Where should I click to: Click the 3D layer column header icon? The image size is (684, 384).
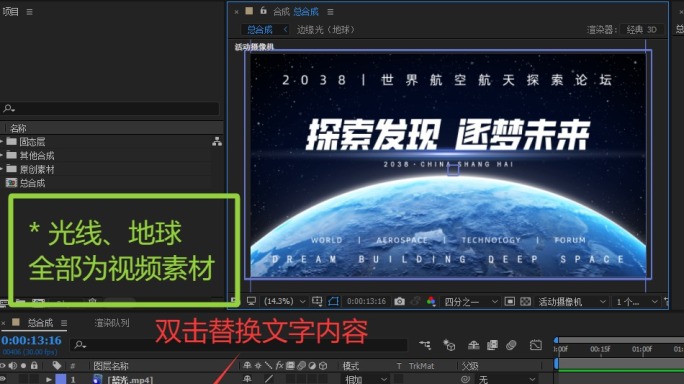(323, 366)
